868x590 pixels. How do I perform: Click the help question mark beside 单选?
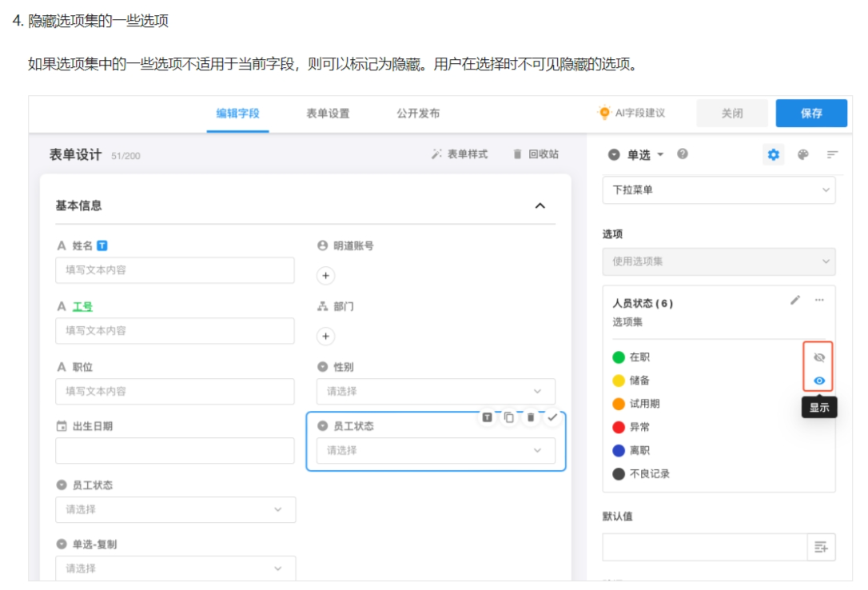[x=683, y=154]
